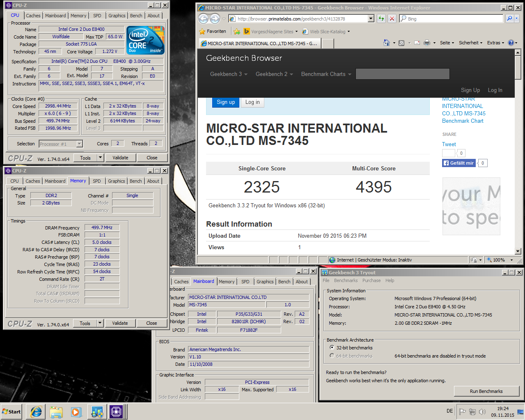Open Help menu in Geekbench 3 Tryout
The height and width of the screenshot is (420, 525).
390,280
